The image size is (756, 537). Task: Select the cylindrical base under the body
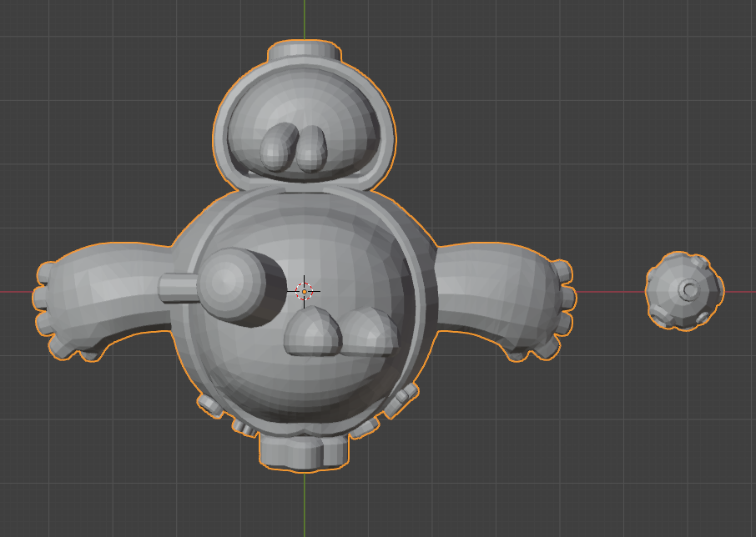tap(303, 452)
